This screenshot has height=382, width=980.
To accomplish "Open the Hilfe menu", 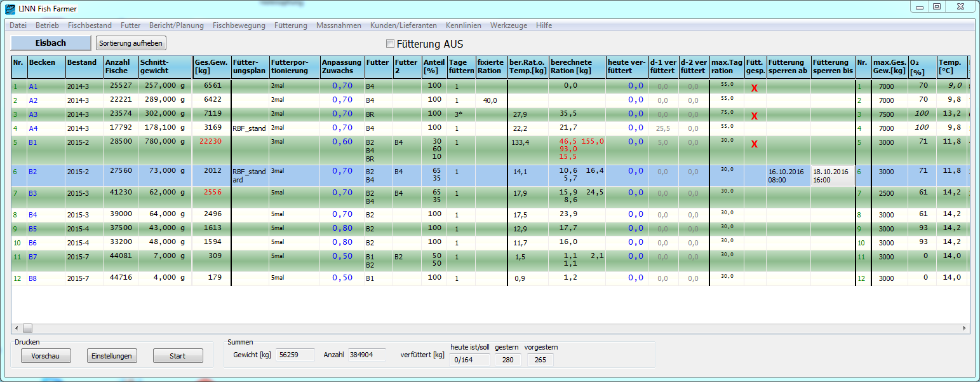I will tap(544, 25).
